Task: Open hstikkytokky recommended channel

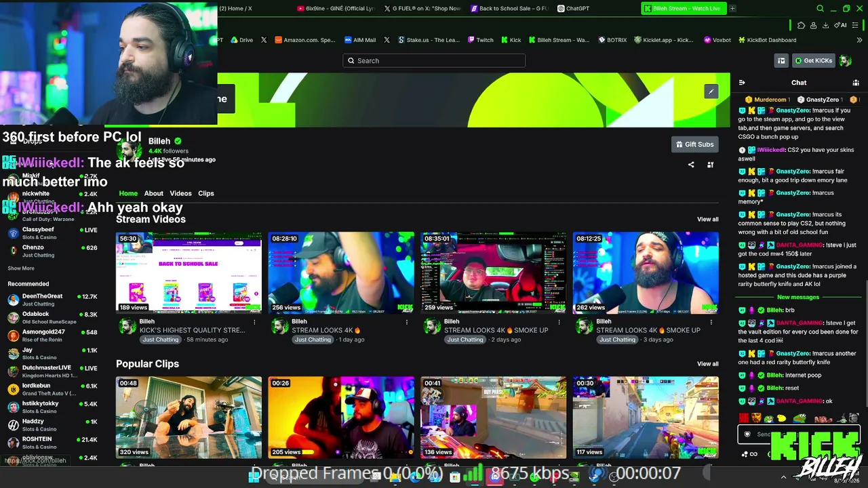Action: click(x=53, y=407)
